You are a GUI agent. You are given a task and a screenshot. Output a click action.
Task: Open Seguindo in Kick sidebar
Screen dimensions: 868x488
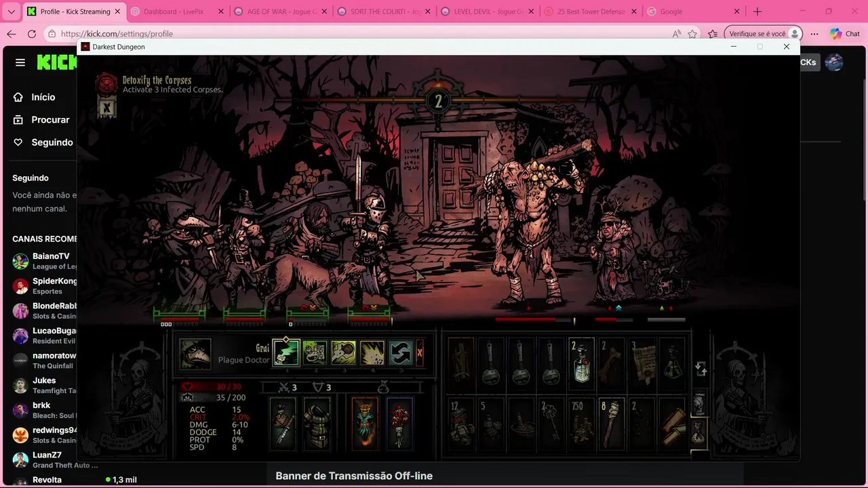click(x=43, y=142)
